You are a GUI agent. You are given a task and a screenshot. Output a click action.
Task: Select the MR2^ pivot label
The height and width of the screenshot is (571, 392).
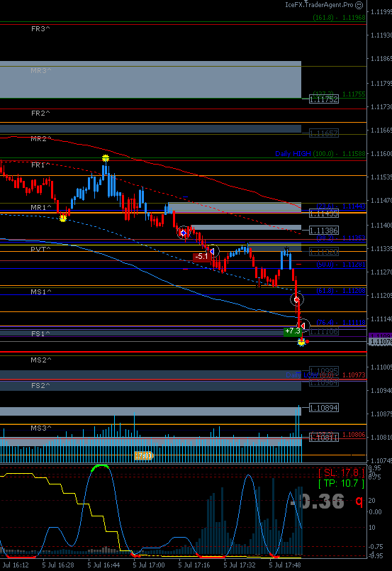pos(41,139)
